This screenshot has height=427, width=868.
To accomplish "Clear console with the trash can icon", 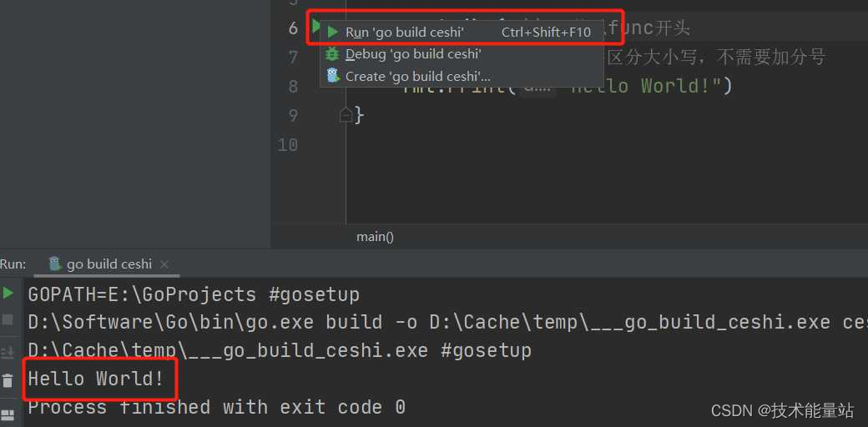I will 8,380.
